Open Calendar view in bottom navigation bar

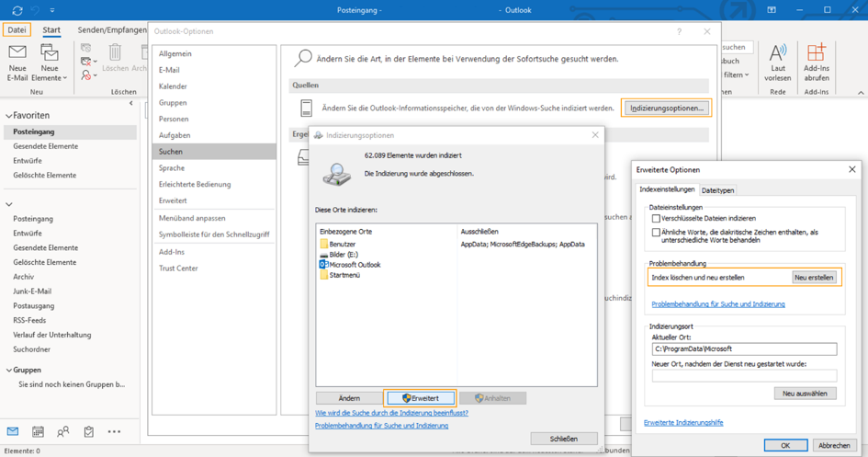pyautogui.click(x=39, y=431)
